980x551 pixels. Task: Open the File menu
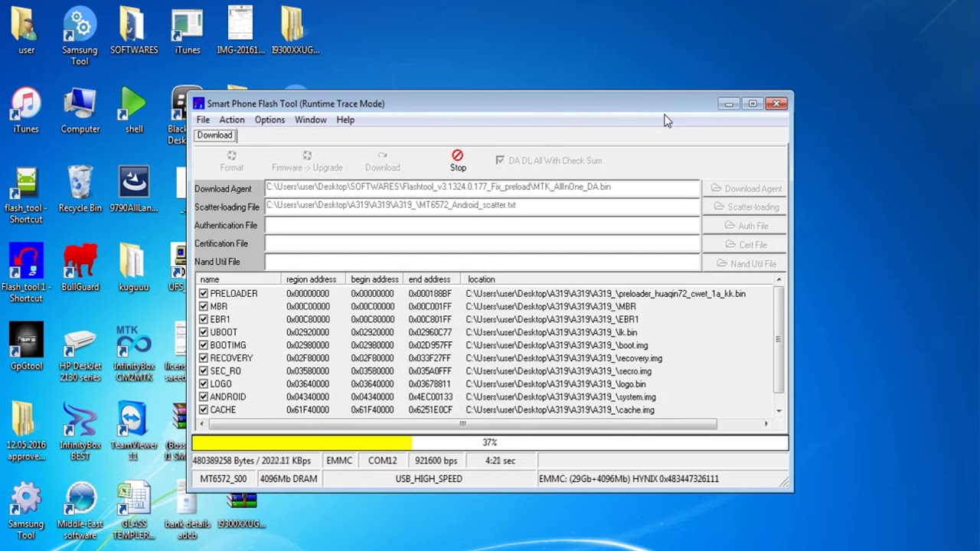(x=203, y=120)
